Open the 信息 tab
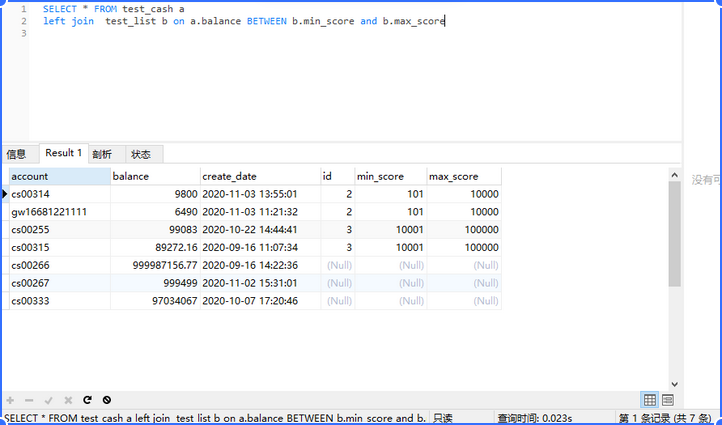Image resolution: width=722 pixels, height=425 pixels. point(17,154)
